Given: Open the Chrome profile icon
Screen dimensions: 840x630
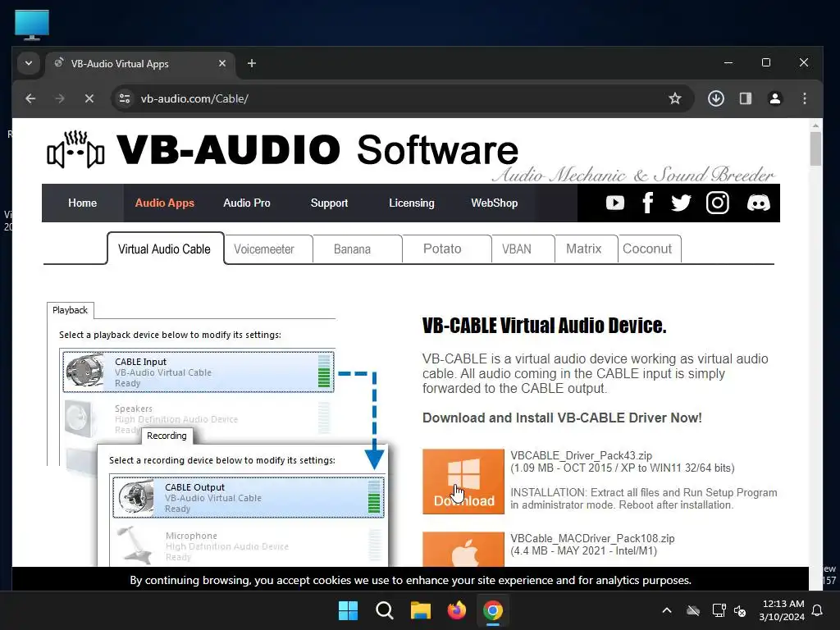Looking at the screenshot, I should click(x=774, y=98).
